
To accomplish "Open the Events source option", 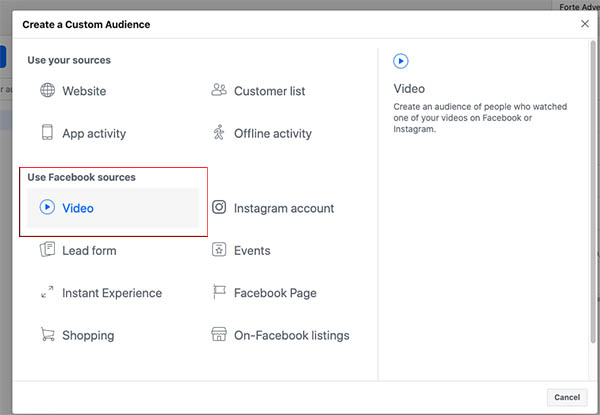I will click(252, 251).
